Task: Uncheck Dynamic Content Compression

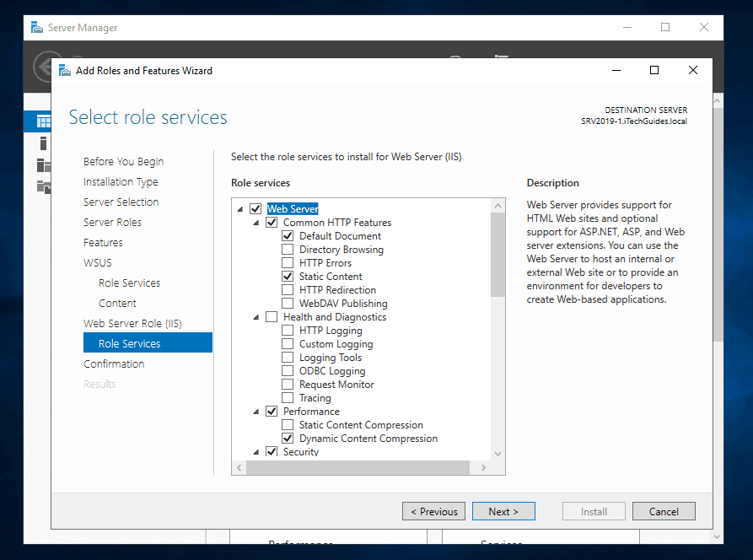Action: [x=288, y=438]
